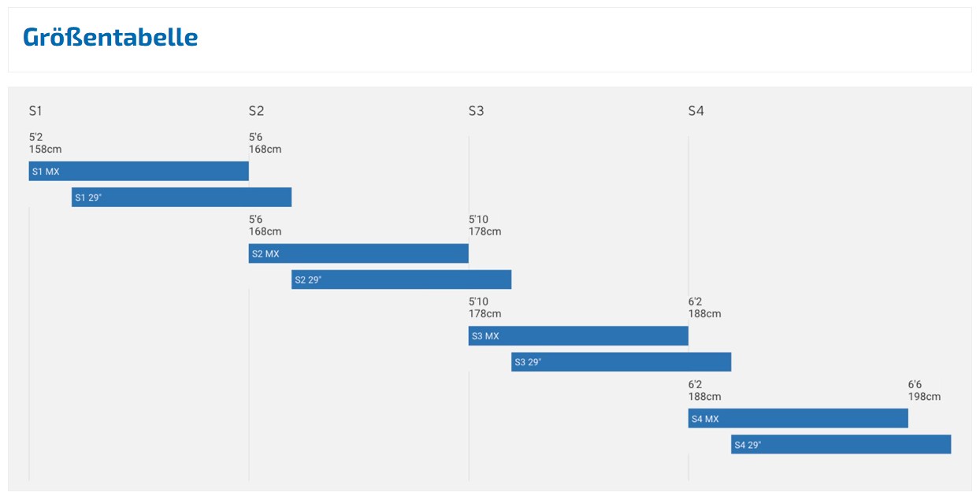
Task: Click the 5'2 158cm height label
Action: point(45,143)
